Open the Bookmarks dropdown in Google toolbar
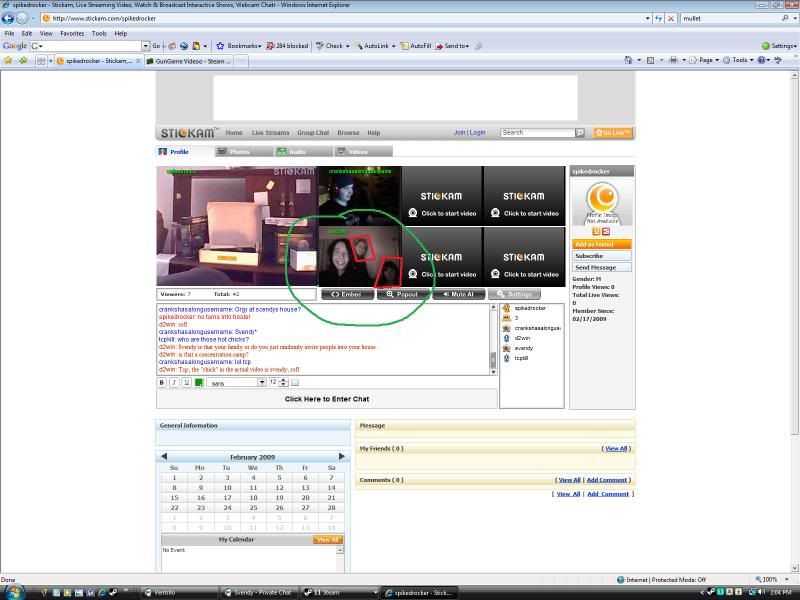This screenshot has height=600, width=800. [240, 46]
